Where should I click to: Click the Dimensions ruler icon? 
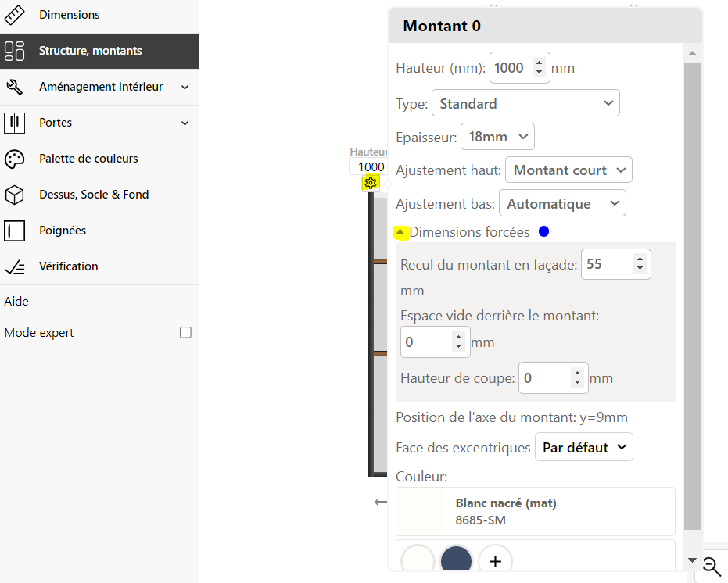pos(14,15)
